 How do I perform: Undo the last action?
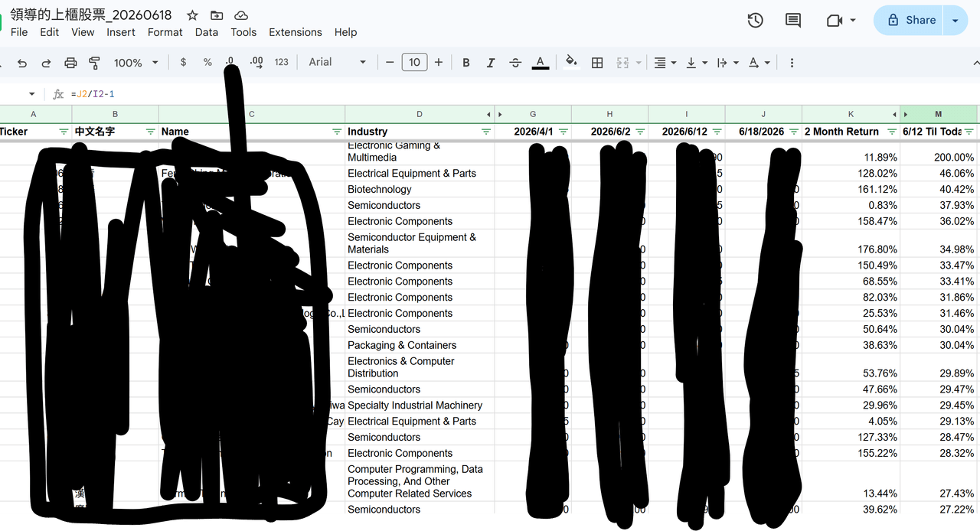point(22,63)
